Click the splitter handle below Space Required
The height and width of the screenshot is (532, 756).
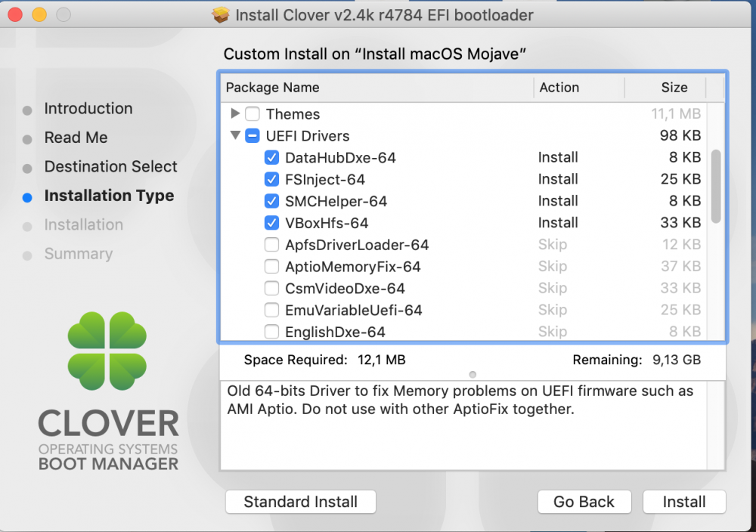[472, 374]
